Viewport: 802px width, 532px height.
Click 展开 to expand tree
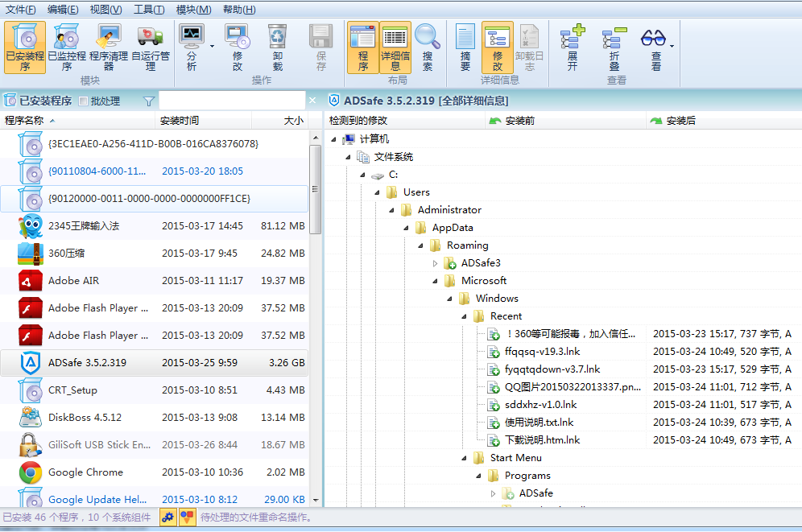573,47
